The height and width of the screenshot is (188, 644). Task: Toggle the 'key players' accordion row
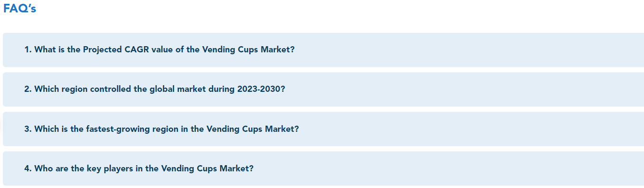[x=323, y=168]
